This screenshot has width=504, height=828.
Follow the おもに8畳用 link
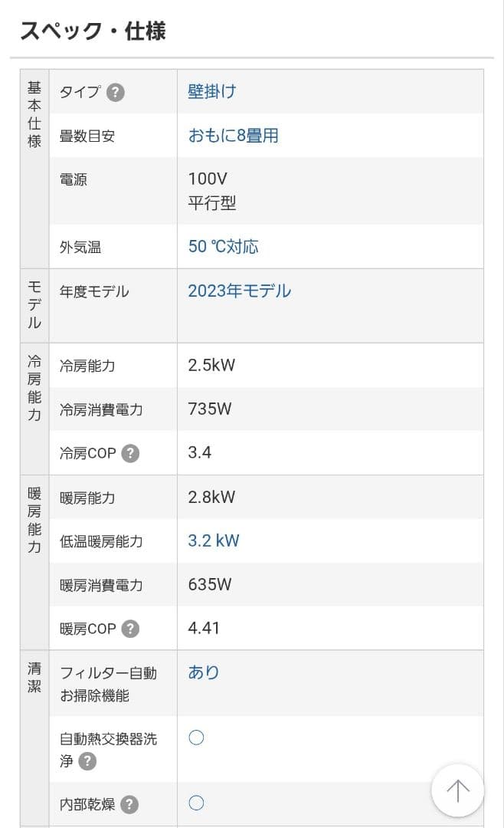pyautogui.click(x=233, y=136)
